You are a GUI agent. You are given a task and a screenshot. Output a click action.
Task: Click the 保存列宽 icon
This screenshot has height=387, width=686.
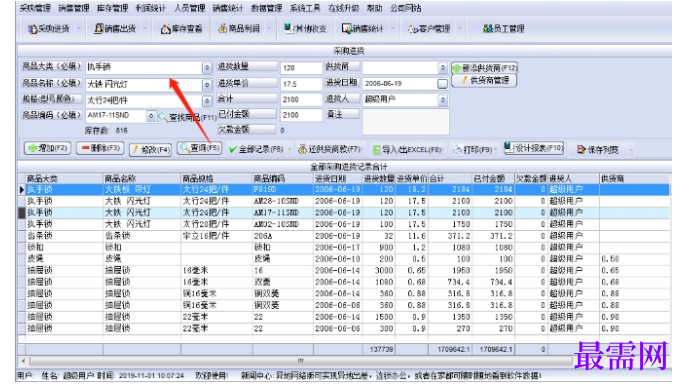pos(581,150)
